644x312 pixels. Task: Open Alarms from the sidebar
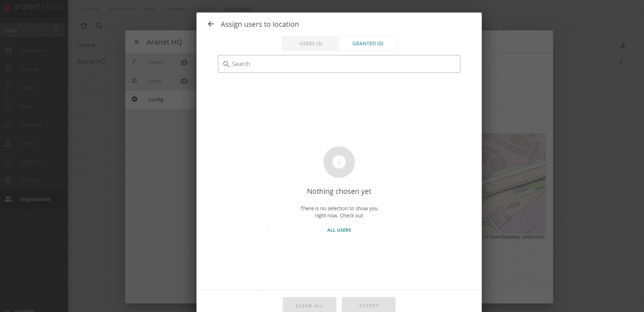(x=28, y=143)
